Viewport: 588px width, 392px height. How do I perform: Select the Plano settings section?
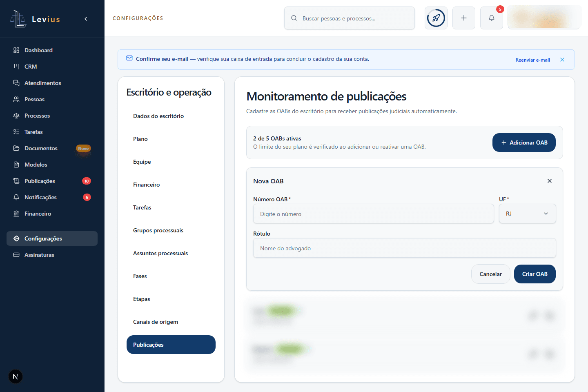[x=171, y=139]
